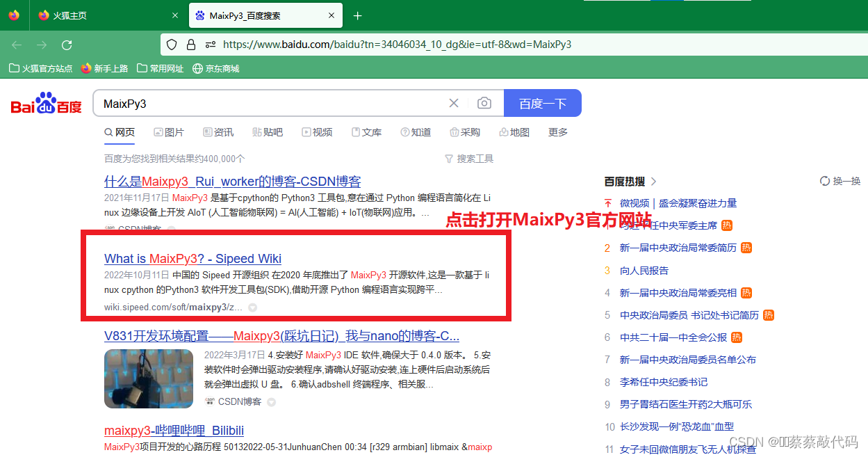Open the 百度热搜 heading link
The image size is (868, 455).
click(x=625, y=182)
